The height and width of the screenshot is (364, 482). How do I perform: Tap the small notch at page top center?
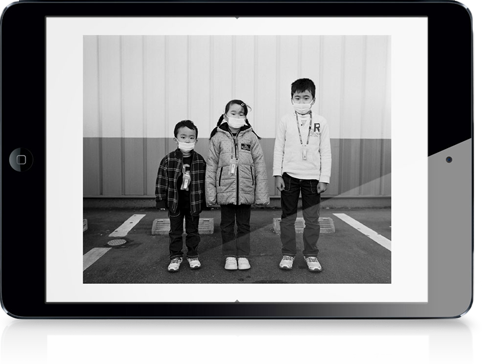pos(237,17)
